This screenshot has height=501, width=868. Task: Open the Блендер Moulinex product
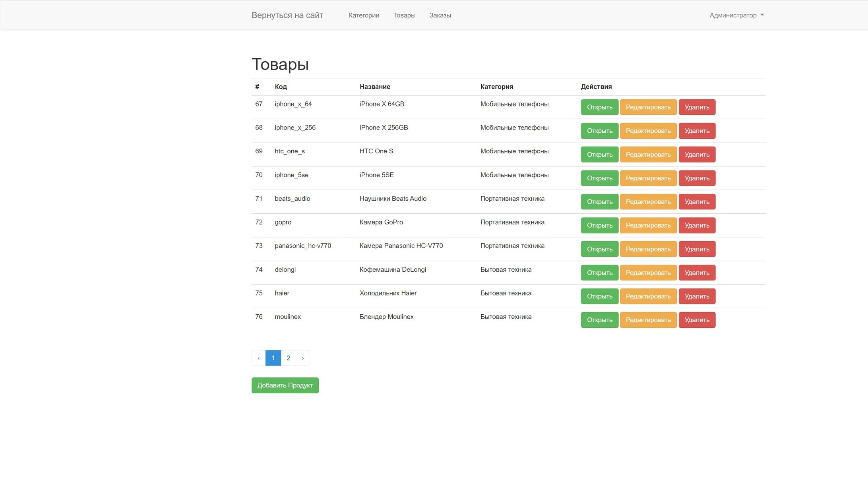click(599, 320)
